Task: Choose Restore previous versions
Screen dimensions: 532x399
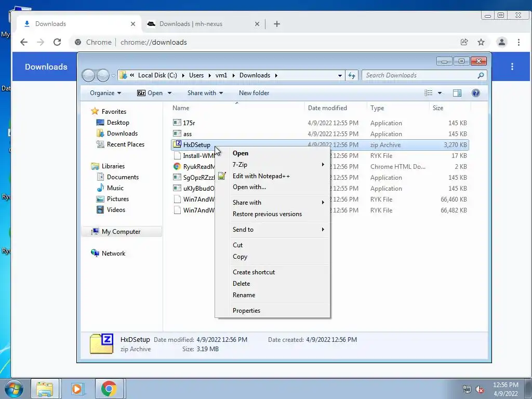Action: [268, 214]
